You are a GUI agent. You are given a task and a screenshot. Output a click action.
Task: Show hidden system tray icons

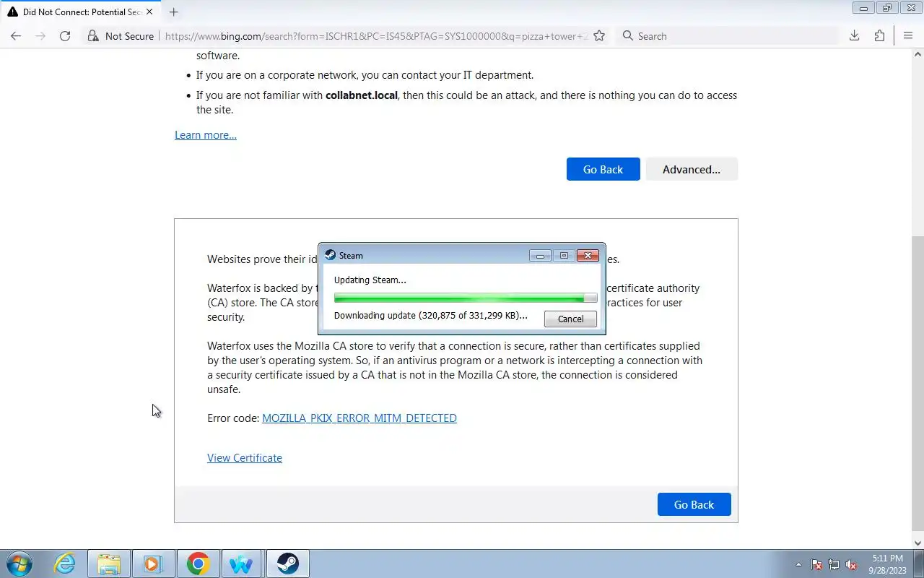[798, 564]
